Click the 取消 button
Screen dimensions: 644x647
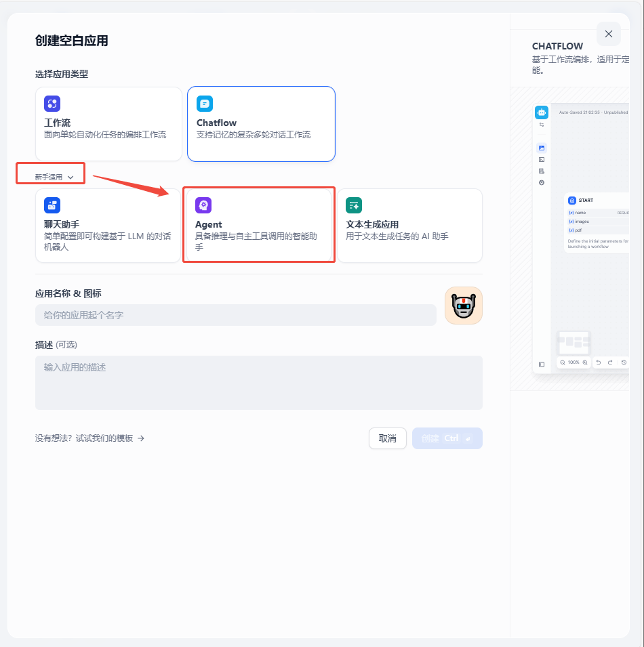(388, 438)
